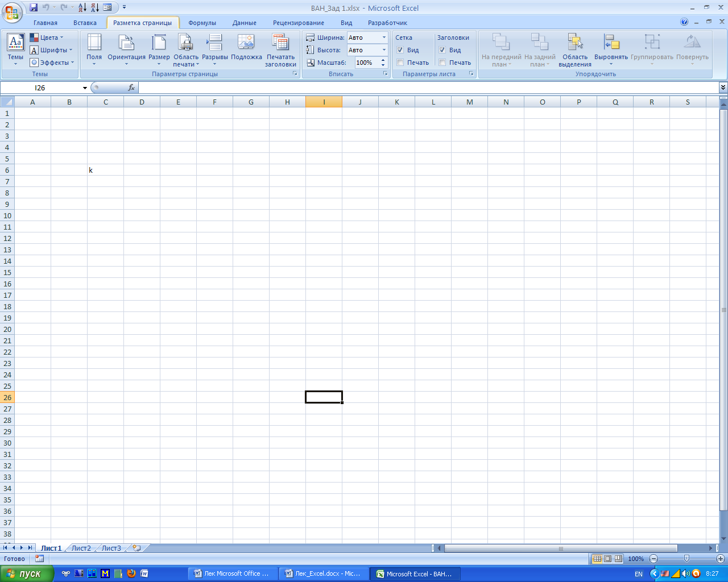Open the Firefox icon in the taskbar quick launch
728x582 pixels.
[x=131, y=573]
